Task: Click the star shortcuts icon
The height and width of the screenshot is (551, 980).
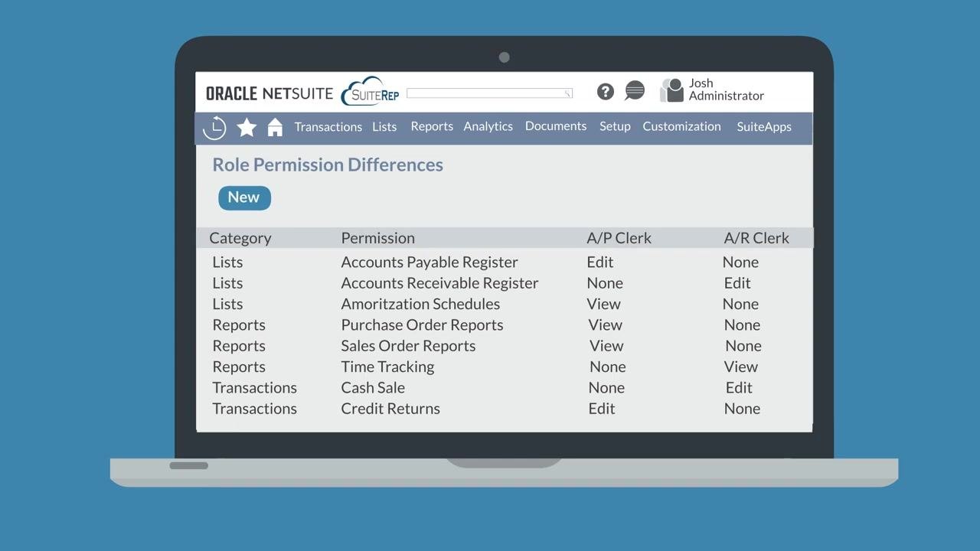Action: 247,127
